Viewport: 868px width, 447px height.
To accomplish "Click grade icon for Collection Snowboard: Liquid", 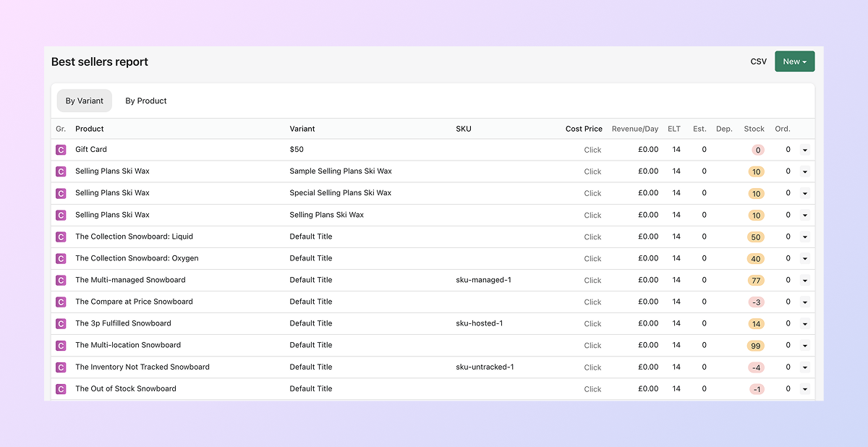I will pyautogui.click(x=61, y=237).
